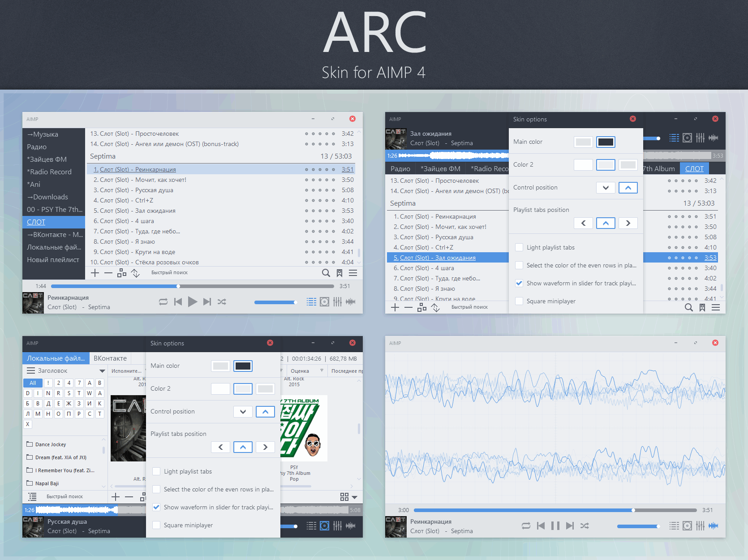Image resolution: width=748 pixels, height=560 pixels.
Task: Uncheck Show waveform in bottom-left Skin options
Action: click(x=156, y=507)
